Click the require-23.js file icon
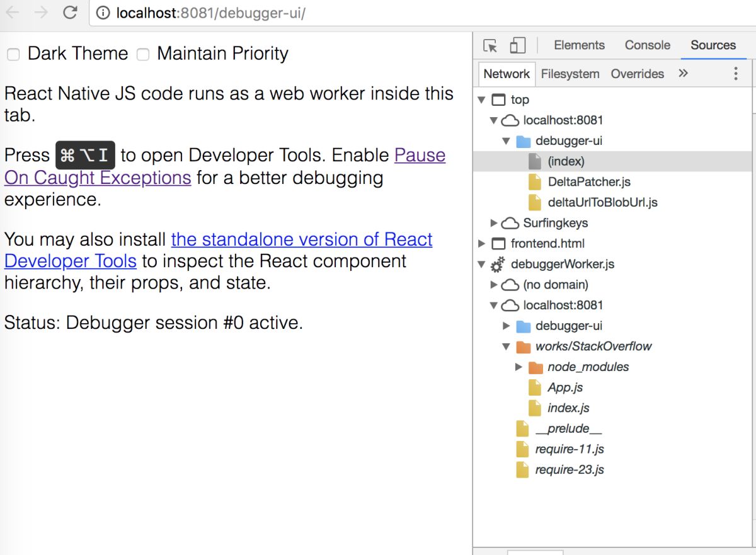The width and height of the screenshot is (756, 555). (x=522, y=470)
